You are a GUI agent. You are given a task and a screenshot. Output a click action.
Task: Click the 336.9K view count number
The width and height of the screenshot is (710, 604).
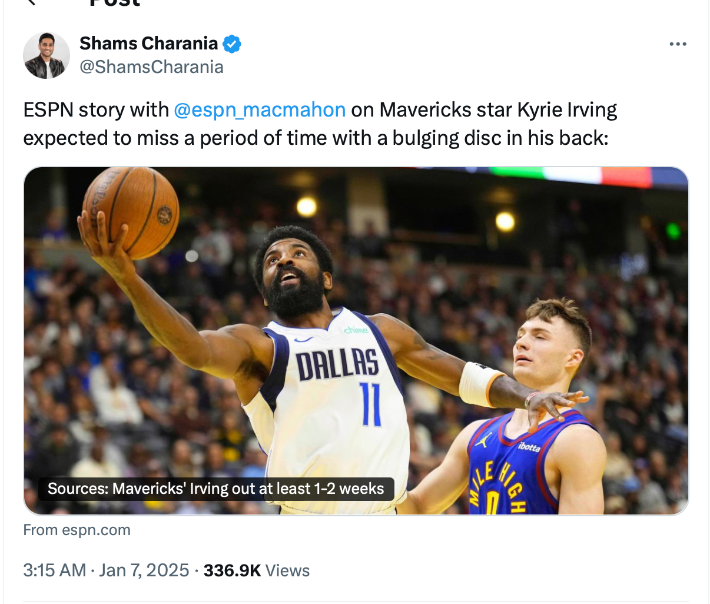click(232, 571)
